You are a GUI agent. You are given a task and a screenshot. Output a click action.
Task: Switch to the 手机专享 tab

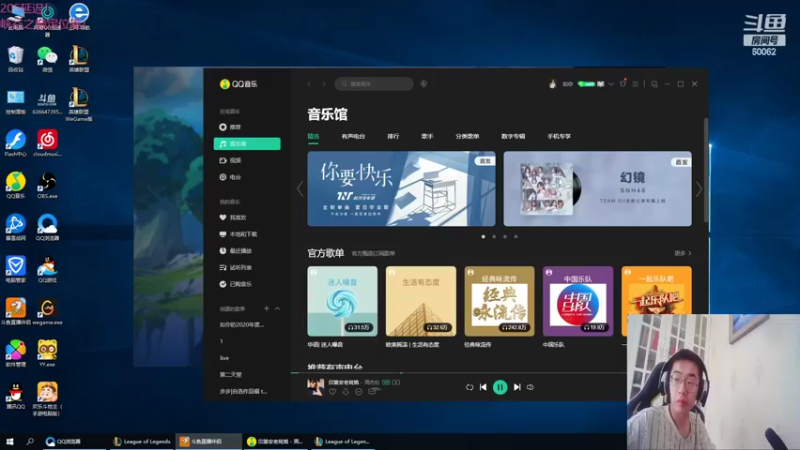(559, 136)
